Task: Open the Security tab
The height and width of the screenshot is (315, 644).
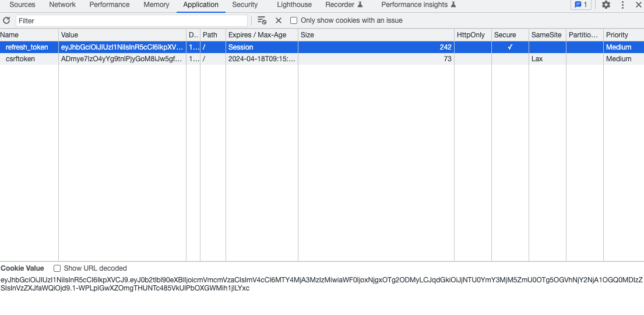Action: click(x=245, y=5)
